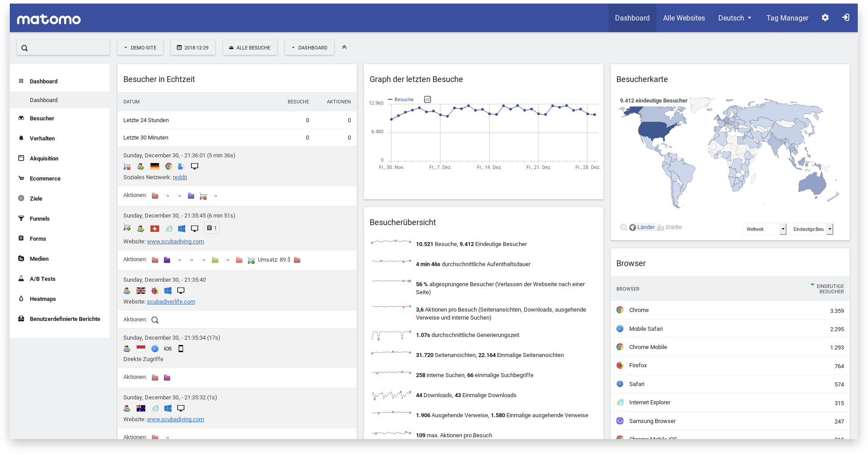Image resolution: width=868 pixels, height=456 pixels.
Task: Click the search action icon under scubadiverlife.com visit
Action: click(155, 320)
